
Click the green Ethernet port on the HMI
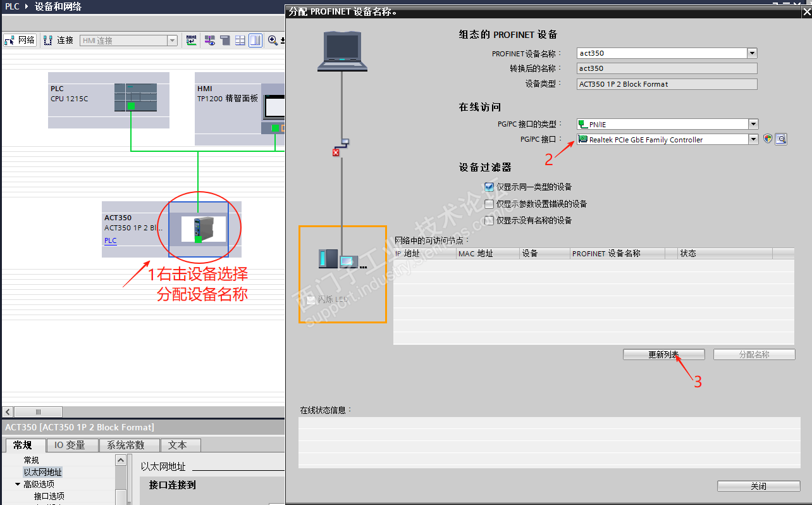pyautogui.click(x=275, y=128)
